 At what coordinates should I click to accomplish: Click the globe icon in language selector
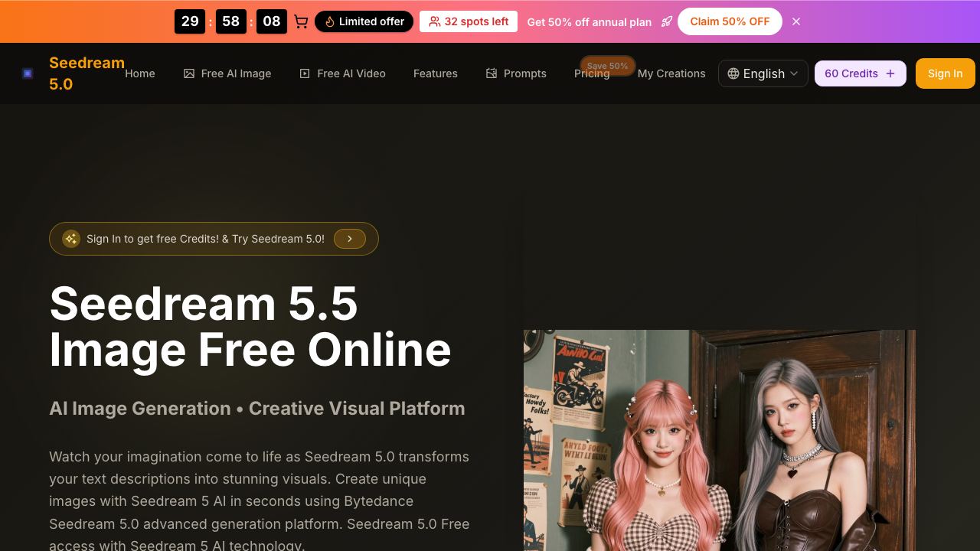(x=733, y=73)
